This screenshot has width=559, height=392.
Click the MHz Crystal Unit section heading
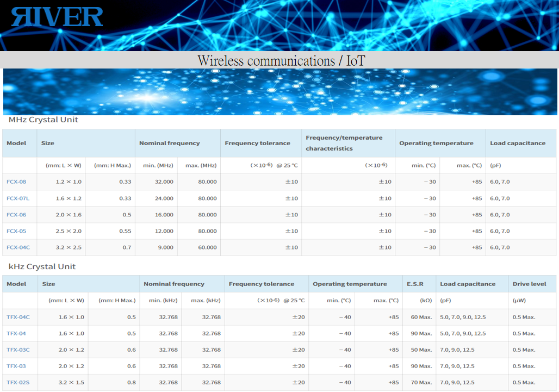(x=44, y=120)
